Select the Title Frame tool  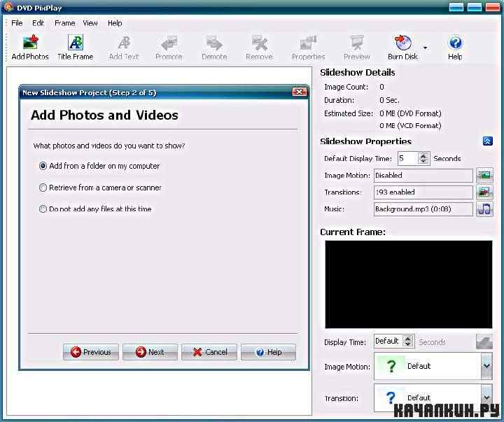75,48
